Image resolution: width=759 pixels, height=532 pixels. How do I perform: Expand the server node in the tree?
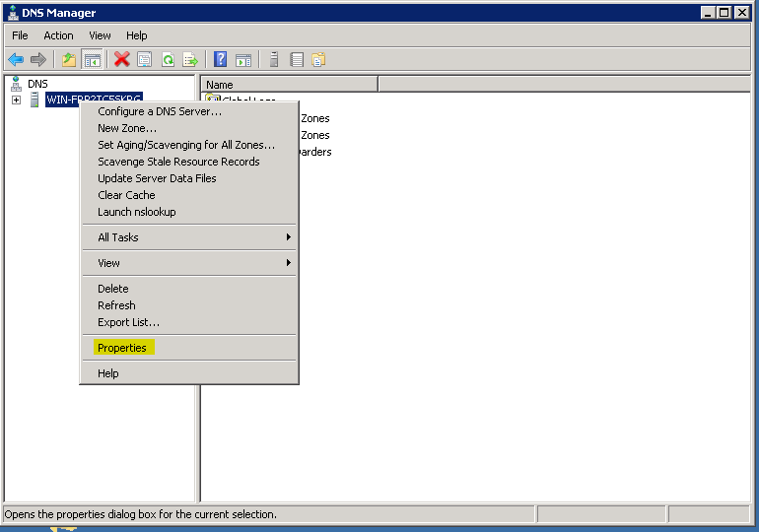click(x=16, y=100)
